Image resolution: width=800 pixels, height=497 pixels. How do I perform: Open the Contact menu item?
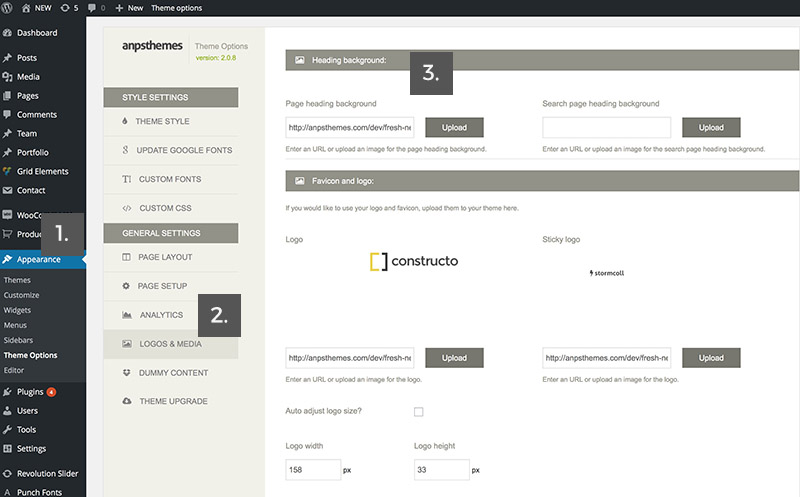tap(31, 190)
